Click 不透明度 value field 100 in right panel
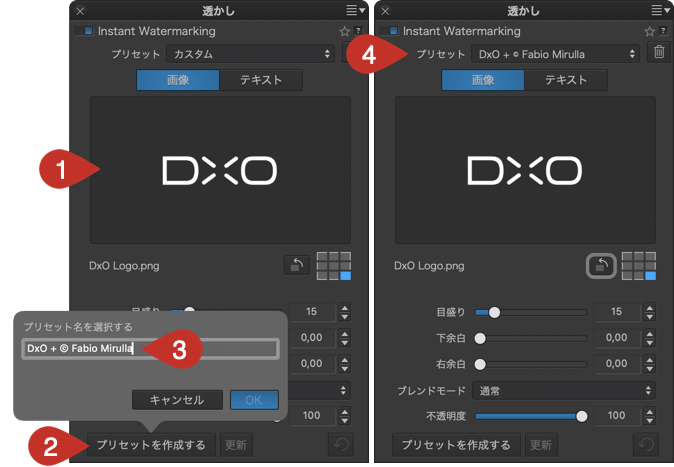 (616, 415)
